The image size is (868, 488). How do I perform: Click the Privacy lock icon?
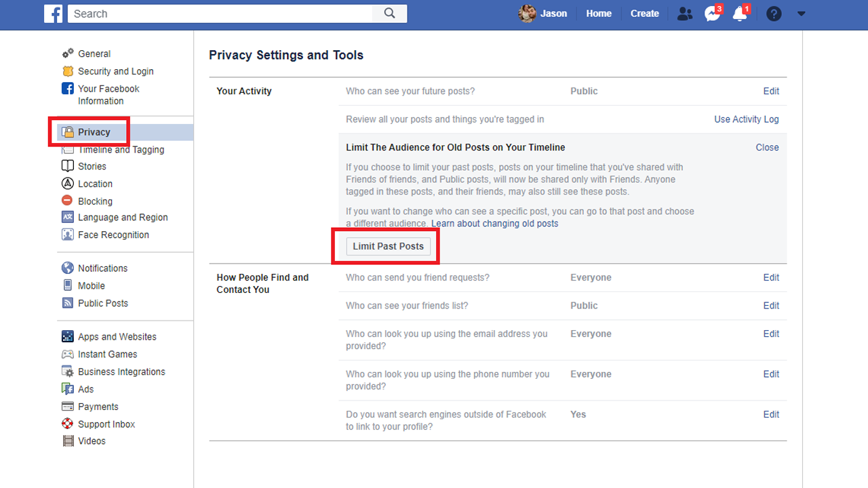click(68, 132)
